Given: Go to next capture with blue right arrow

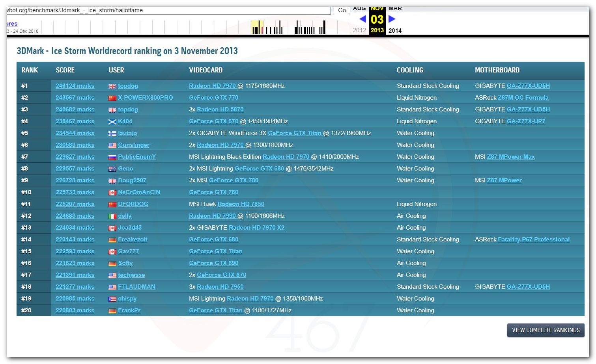Looking at the screenshot, I should click(x=392, y=19).
